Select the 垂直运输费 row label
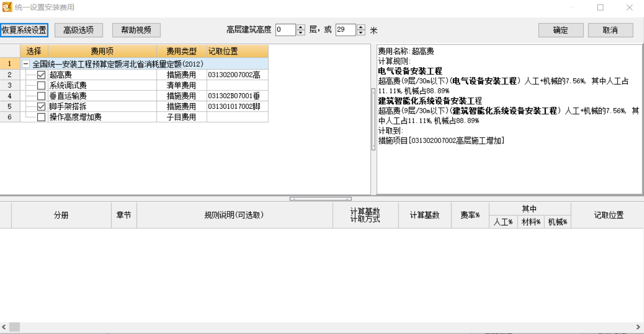This screenshot has height=334, width=644. [x=67, y=96]
